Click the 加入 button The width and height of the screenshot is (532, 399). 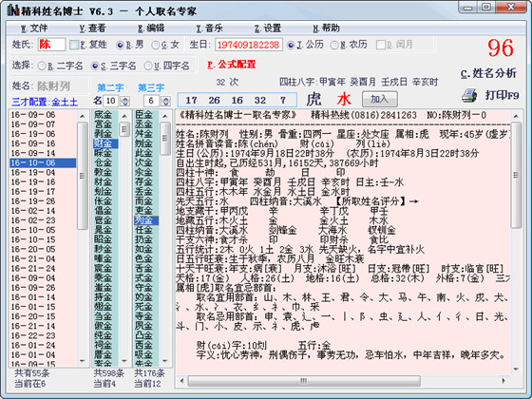pyautogui.click(x=379, y=99)
